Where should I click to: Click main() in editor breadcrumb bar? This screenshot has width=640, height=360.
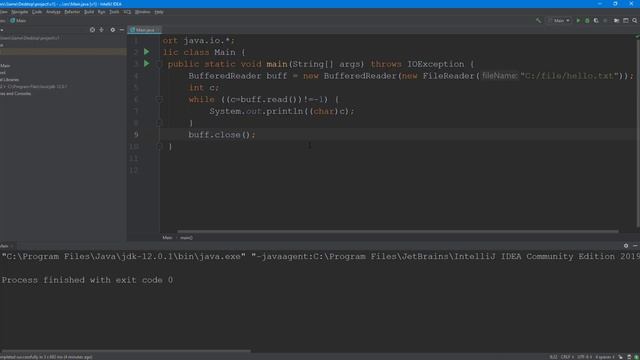point(187,238)
